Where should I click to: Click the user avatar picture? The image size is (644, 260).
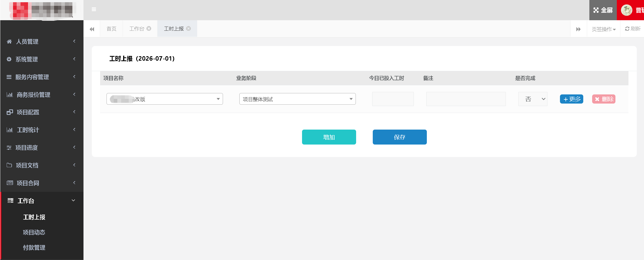pyautogui.click(x=626, y=10)
